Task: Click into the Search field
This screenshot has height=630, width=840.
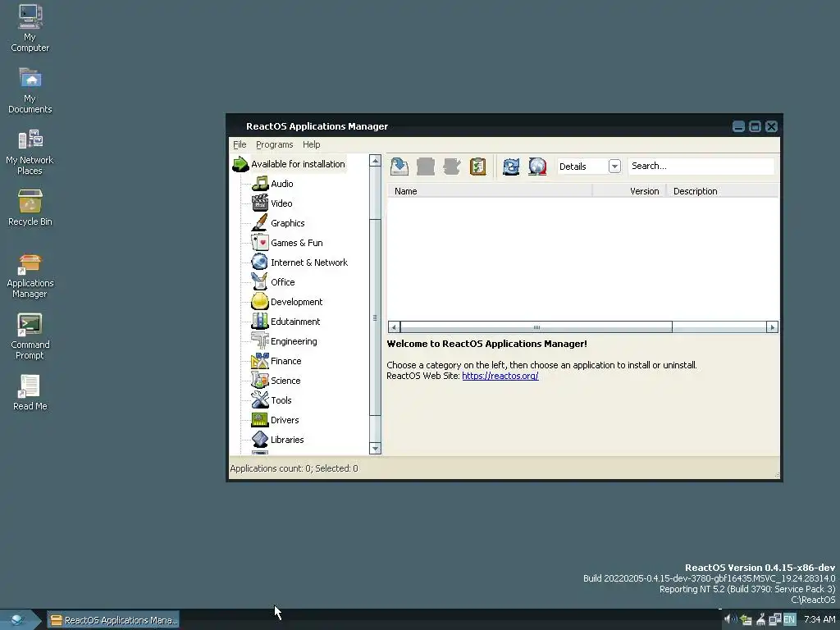Action: click(x=701, y=166)
